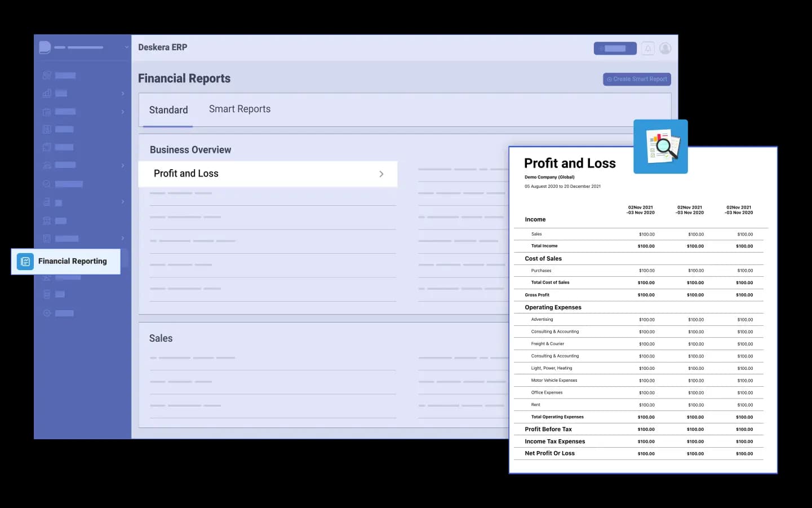The height and width of the screenshot is (508, 812).
Task: Expand the organization dropdown beside the logo
Action: [x=126, y=47]
